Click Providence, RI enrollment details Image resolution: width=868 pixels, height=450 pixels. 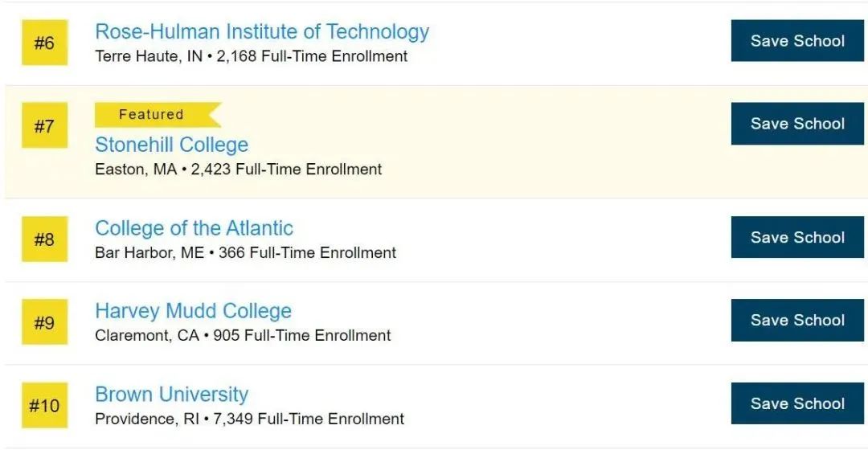click(x=250, y=419)
